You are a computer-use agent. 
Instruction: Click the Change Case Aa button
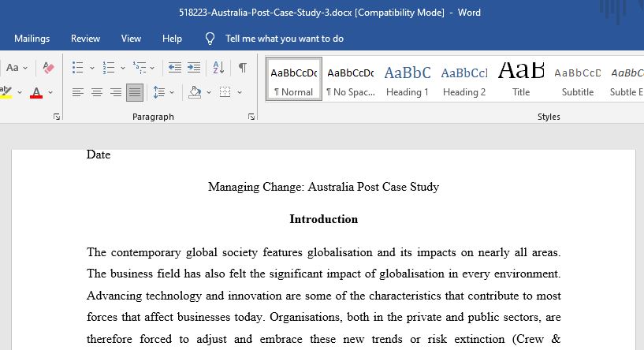(x=13, y=67)
